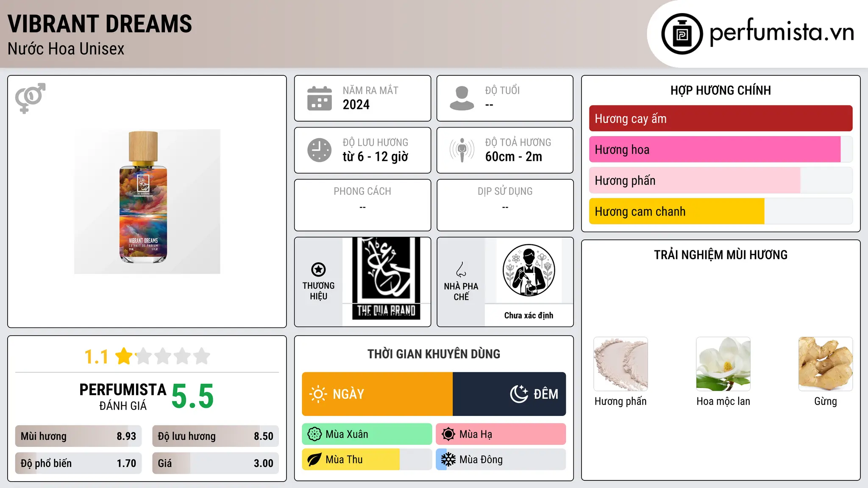Click the Mùa Xuân season bar
The height and width of the screenshot is (488, 868).
coord(367,434)
